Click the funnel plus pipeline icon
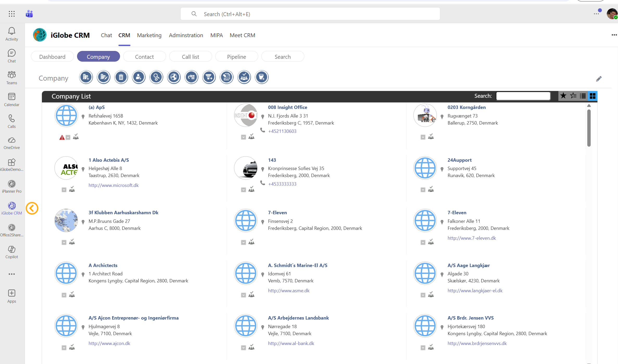618x364 pixels. click(x=209, y=77)
